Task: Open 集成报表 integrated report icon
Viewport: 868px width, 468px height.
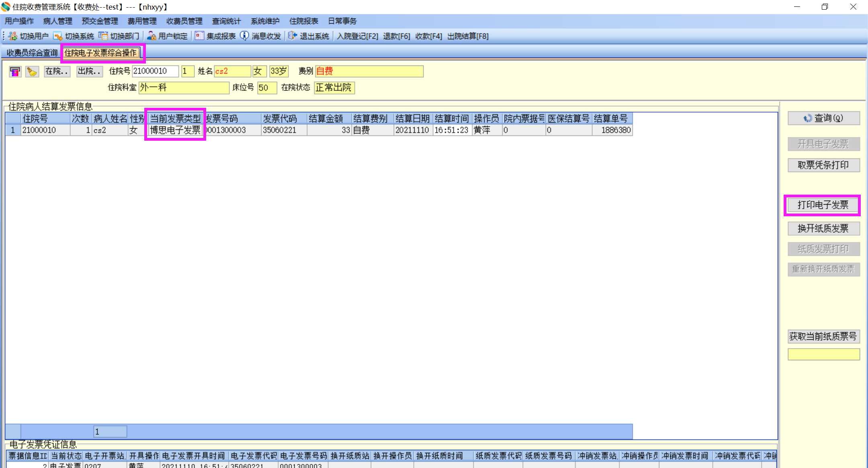Action: [x=199, y=36]
